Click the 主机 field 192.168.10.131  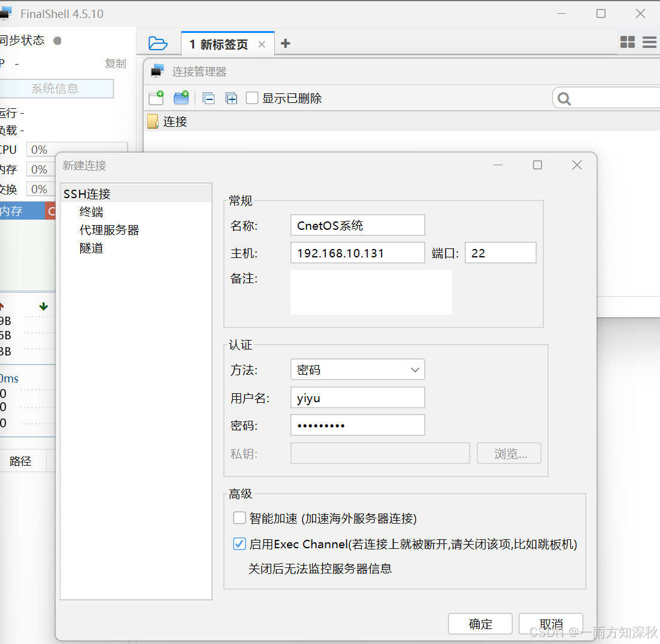click(358, 253)
